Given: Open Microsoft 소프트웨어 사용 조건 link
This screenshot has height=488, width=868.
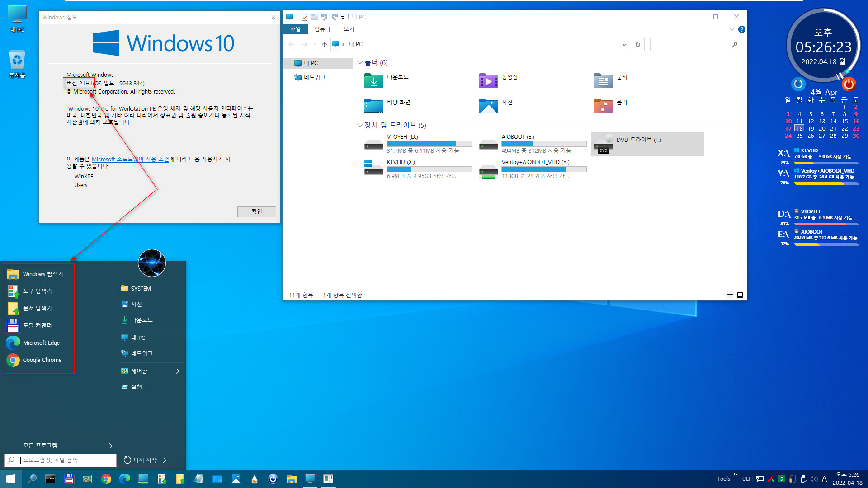Looking at the screenshot, I should coord(130,159).
